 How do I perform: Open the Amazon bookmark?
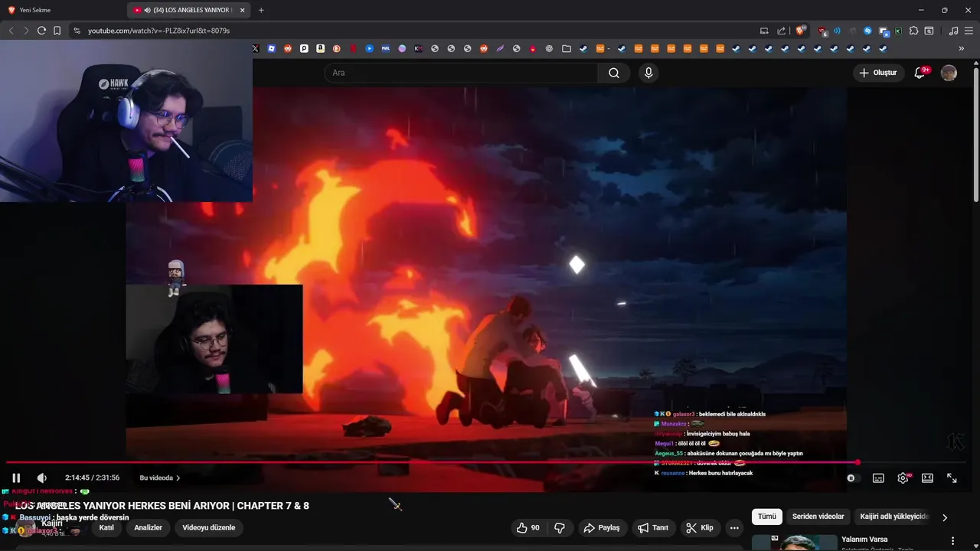pos(320,48)
